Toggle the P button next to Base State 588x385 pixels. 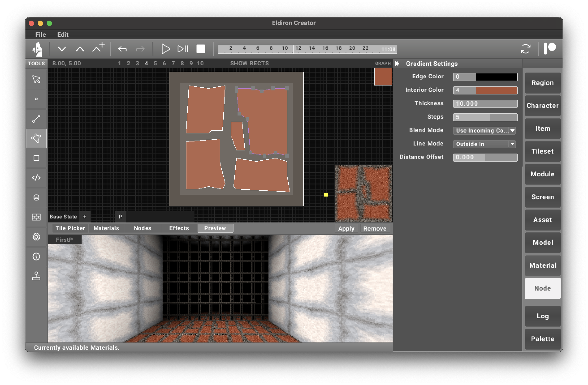[120, 217]
